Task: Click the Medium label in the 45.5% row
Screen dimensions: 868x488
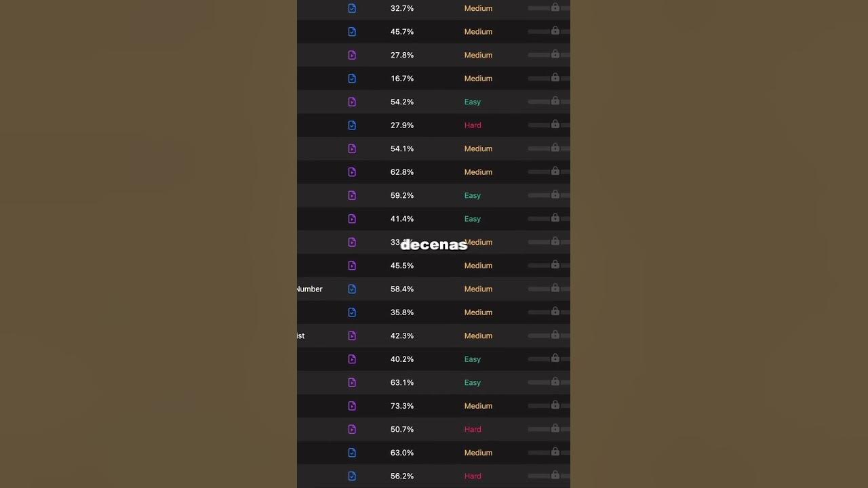Action: (478, 266)
